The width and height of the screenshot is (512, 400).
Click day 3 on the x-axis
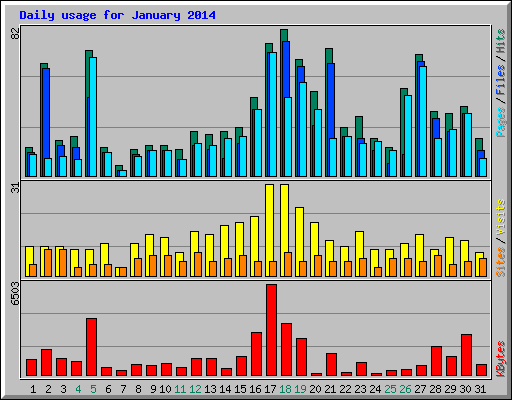coord(63,389)
